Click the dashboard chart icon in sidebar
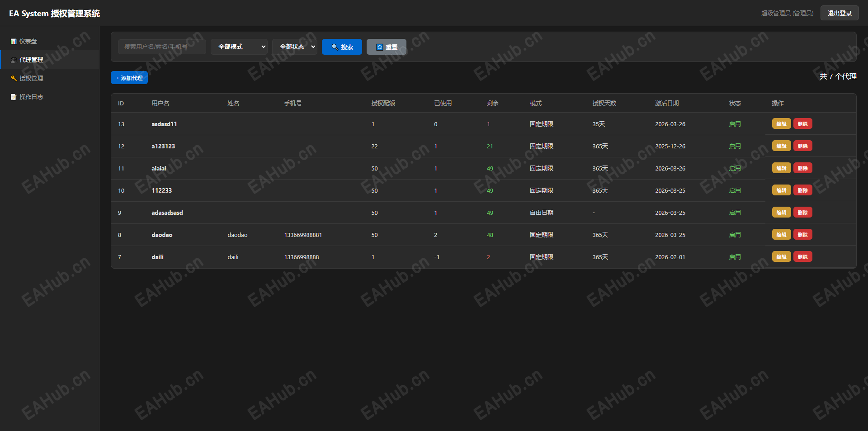The height and width of the screenshot is (431, 868). (14, 41)
